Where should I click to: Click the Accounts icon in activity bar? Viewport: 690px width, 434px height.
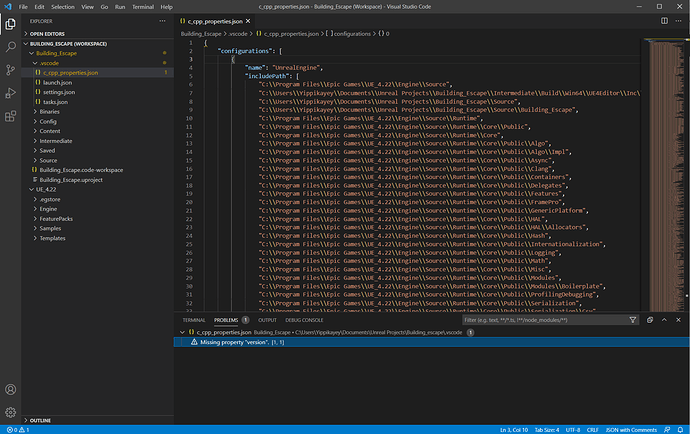tap(10, 389)
